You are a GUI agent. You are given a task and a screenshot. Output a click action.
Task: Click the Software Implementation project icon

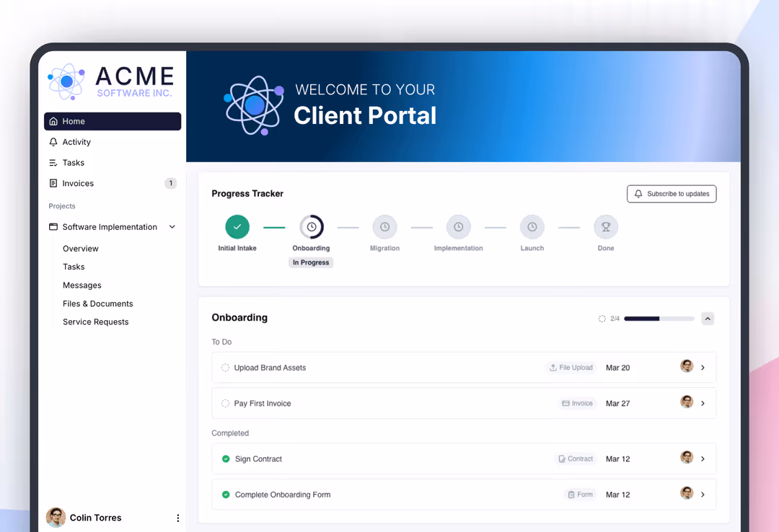click(53, 227)
